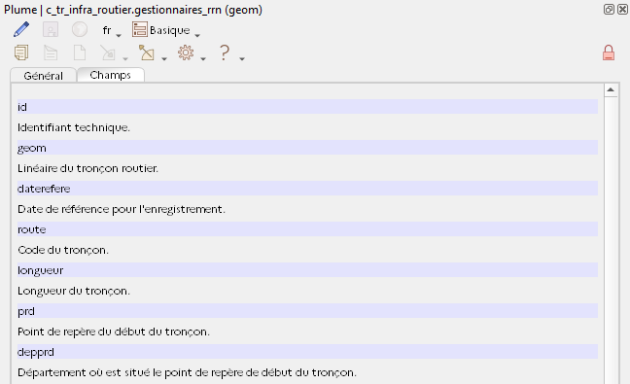Viewport: 630px width, 384px height.
Task: Open the gear icon dropdown arrow
Action: (203, 59)
